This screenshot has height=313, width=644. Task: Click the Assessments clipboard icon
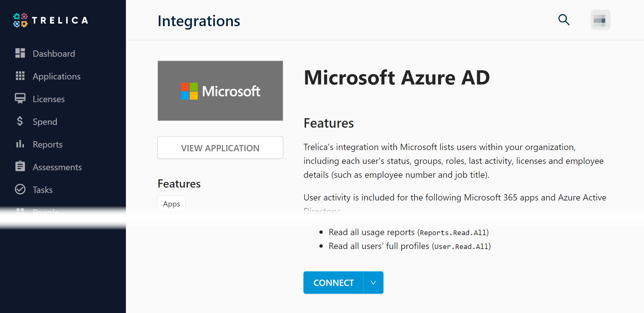point(20,166)
